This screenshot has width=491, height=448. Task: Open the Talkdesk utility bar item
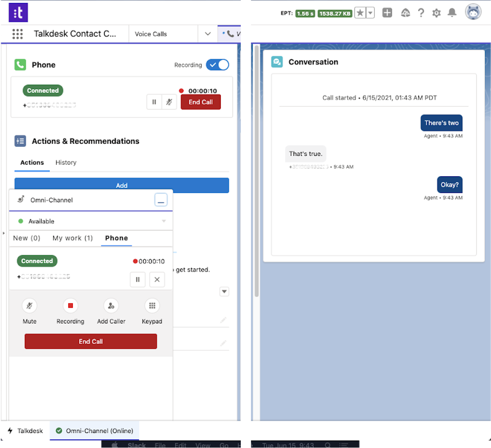(25, 431)
